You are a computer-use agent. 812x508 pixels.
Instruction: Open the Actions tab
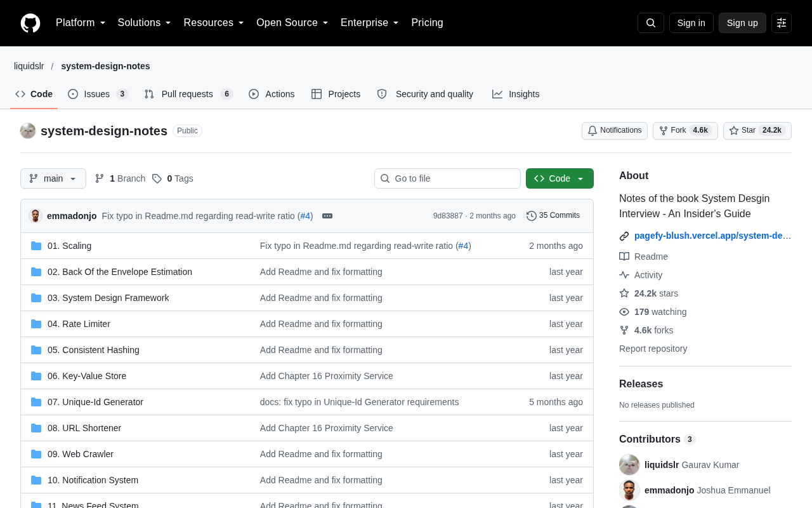pos(272,94)
